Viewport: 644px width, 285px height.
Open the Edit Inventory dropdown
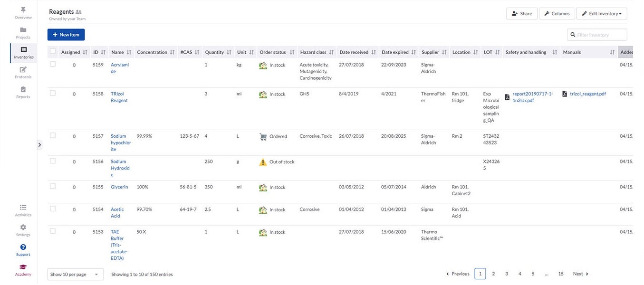point(601,14)
